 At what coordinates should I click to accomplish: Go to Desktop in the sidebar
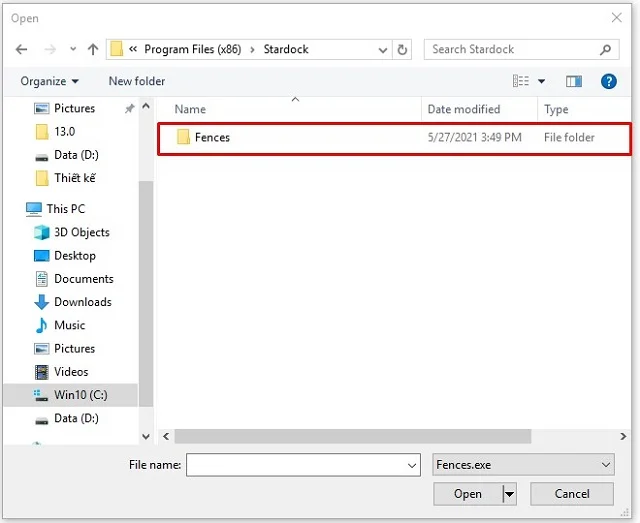coord(65,256)
